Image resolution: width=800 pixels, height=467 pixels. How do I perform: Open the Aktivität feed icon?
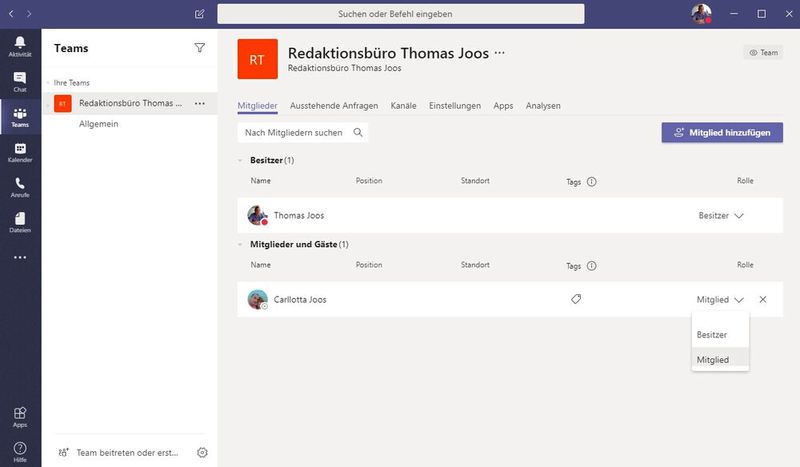[x=20, y=44]
